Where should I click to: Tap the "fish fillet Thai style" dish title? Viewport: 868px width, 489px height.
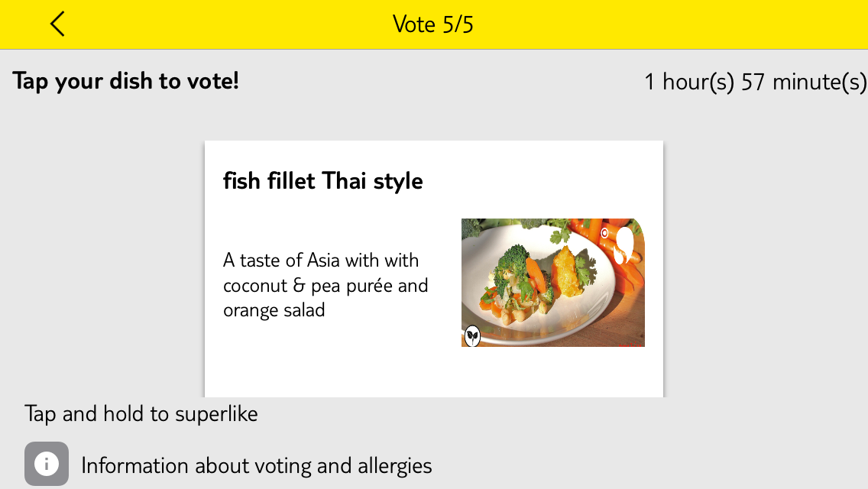pos(322,181)
